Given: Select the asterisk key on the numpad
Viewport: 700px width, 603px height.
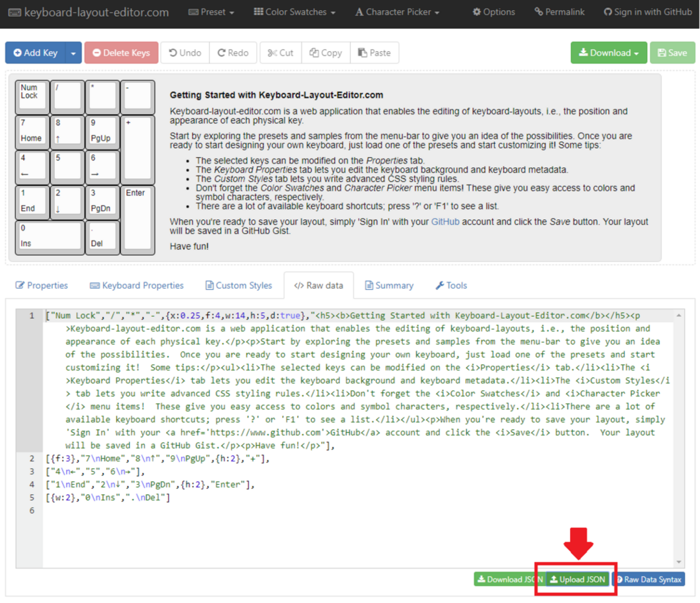Looking at the screenshot, I should click(102, 97).
